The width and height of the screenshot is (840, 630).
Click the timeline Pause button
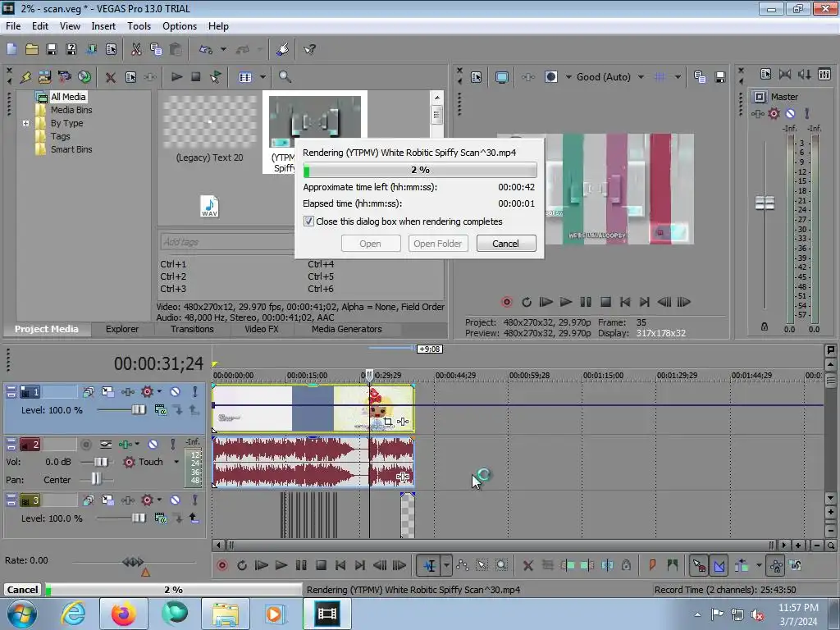point(301,565)
